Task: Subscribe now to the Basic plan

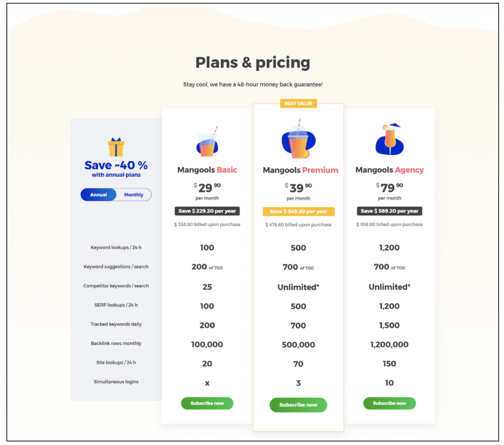Action: (207, 403)
